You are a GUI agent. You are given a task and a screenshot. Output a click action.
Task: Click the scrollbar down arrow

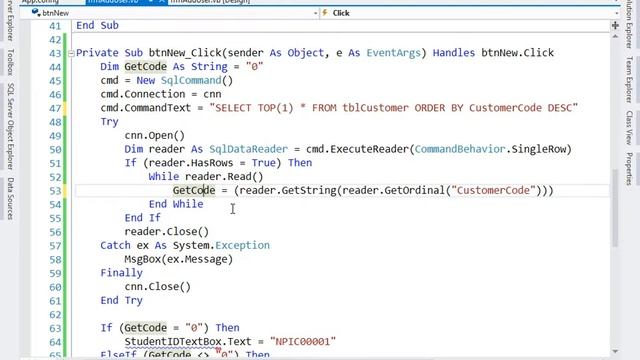615,351
